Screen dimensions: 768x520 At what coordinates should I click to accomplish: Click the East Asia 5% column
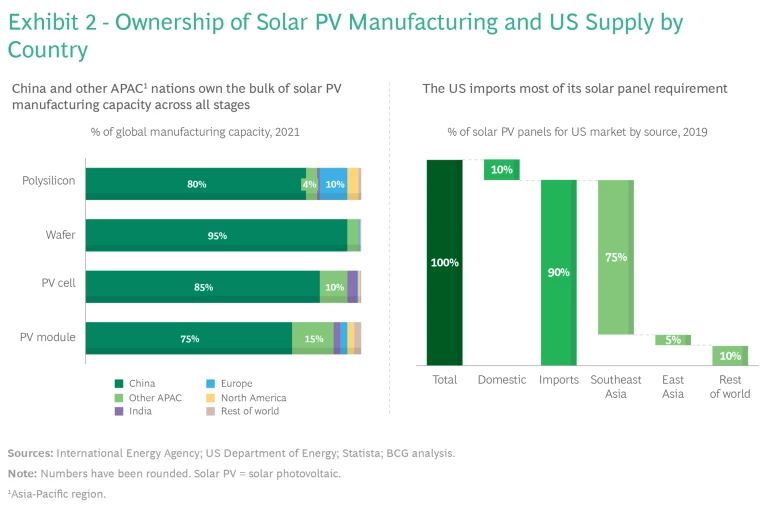click(x=673, y=340)
